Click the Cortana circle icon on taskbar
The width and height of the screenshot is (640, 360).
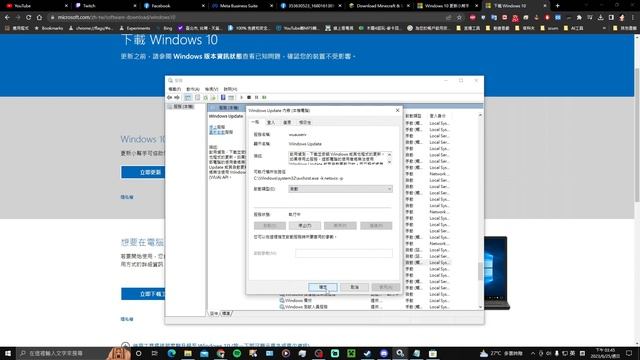pyautogui.click(x=139, y=353)
